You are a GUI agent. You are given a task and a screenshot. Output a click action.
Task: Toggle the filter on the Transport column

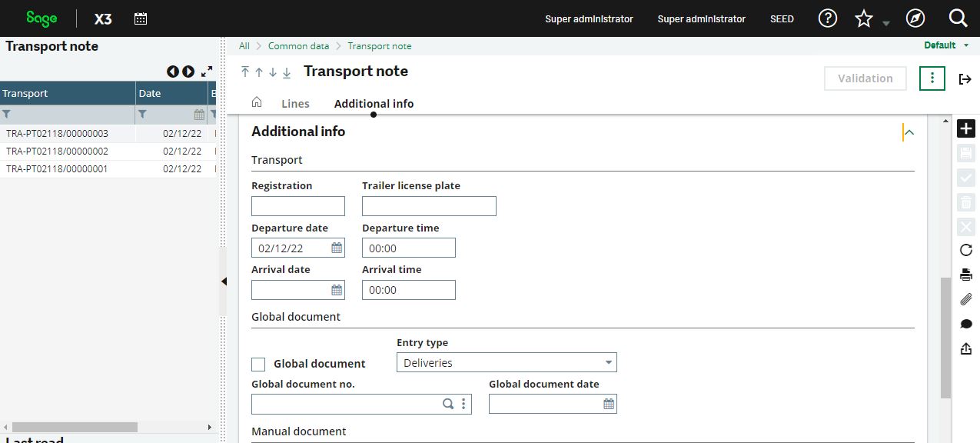point(6,114)
